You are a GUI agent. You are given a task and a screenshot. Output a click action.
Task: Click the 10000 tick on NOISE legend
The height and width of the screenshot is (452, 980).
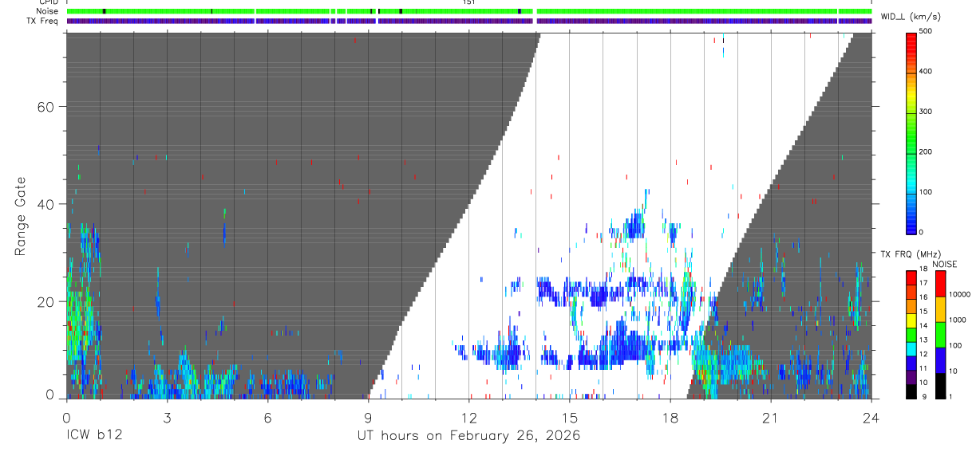click(x=961, y=294)
